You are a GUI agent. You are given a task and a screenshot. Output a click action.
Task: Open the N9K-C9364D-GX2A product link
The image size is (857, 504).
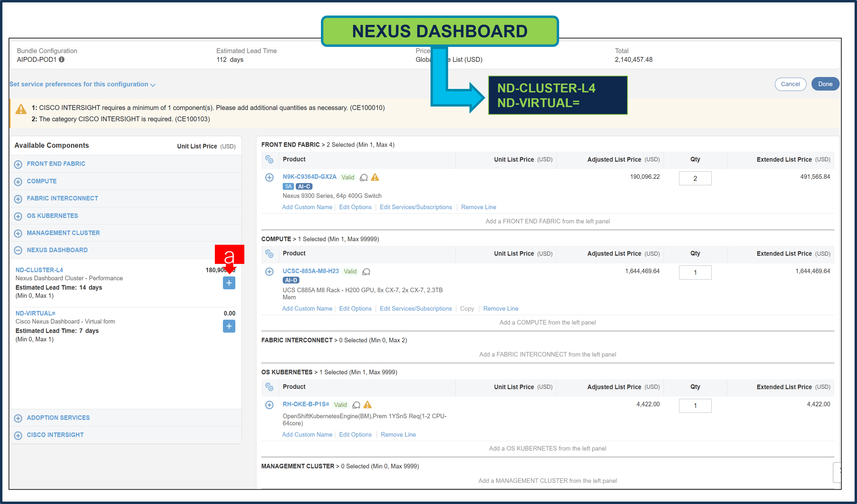click(x=309, y=177)
